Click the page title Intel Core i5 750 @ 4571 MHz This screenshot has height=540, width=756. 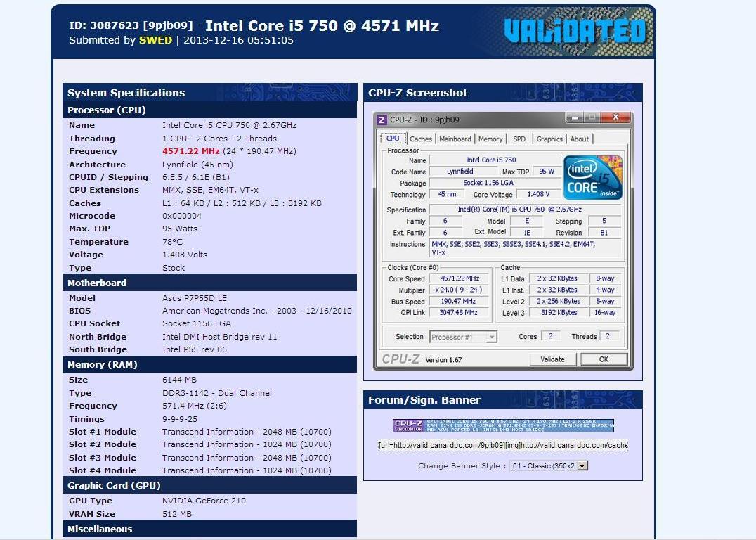pyautogui.click(x=322, y=25)
